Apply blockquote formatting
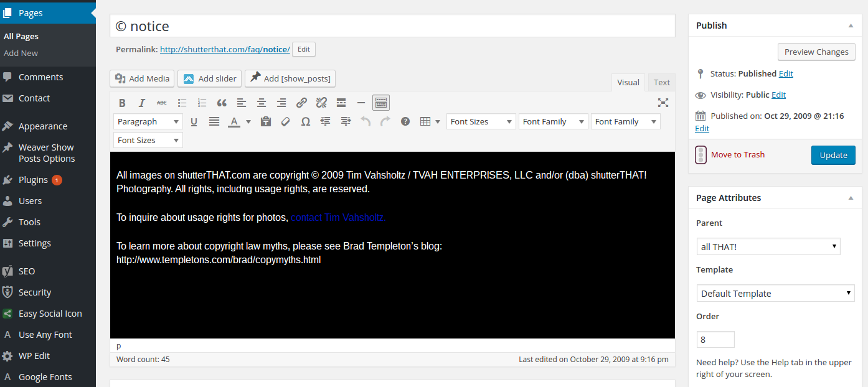868x387 pixels. pyautogui.click(x=222, y=103)
